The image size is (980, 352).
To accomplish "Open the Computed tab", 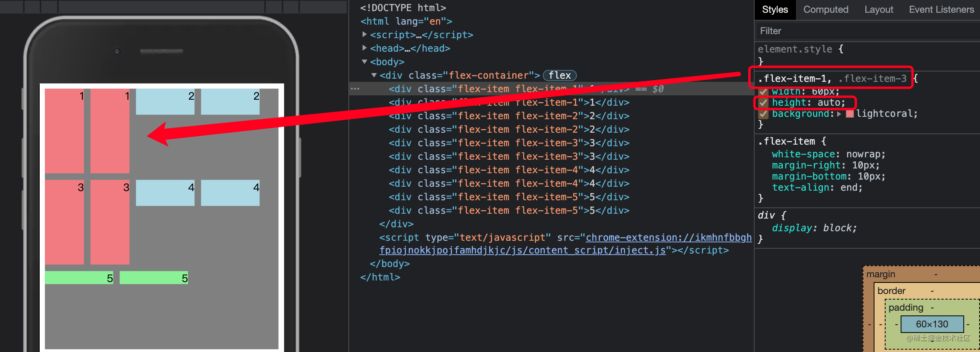I will coord(826,10).
